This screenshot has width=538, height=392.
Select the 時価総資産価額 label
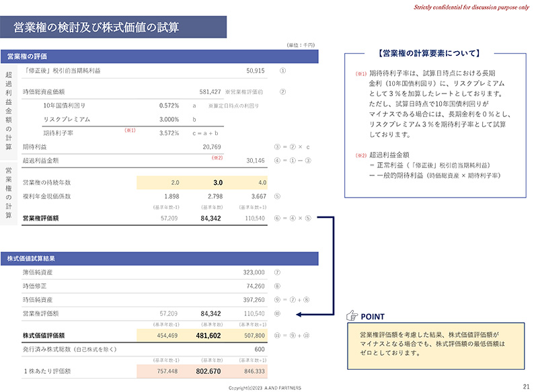44,92
